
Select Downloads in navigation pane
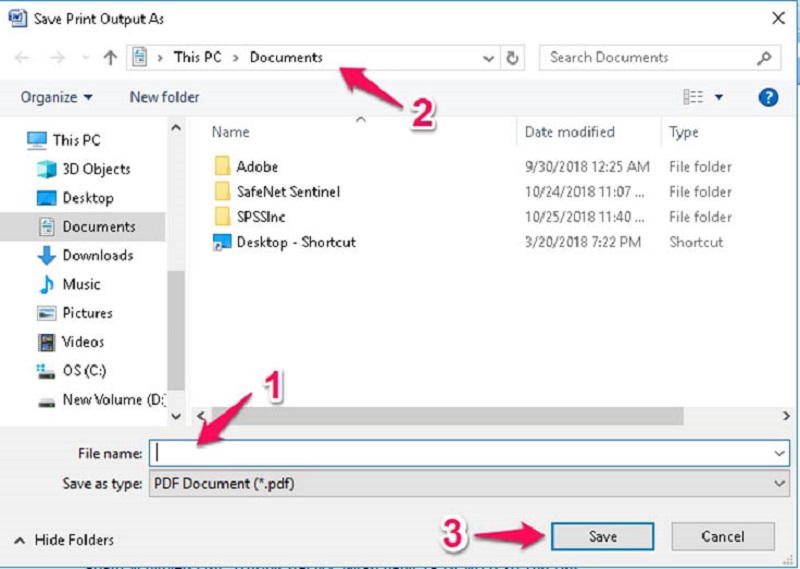[x=86, y=255]
